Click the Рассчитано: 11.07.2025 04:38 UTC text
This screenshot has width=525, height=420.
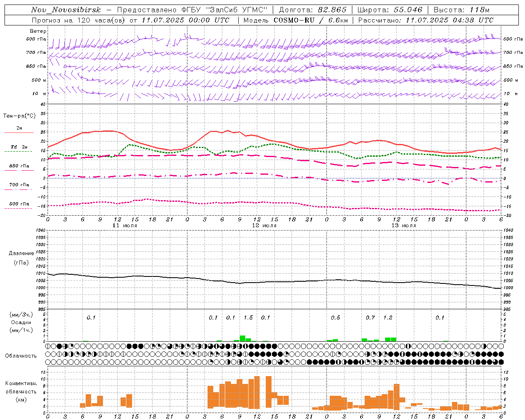[x=426, y=20]
